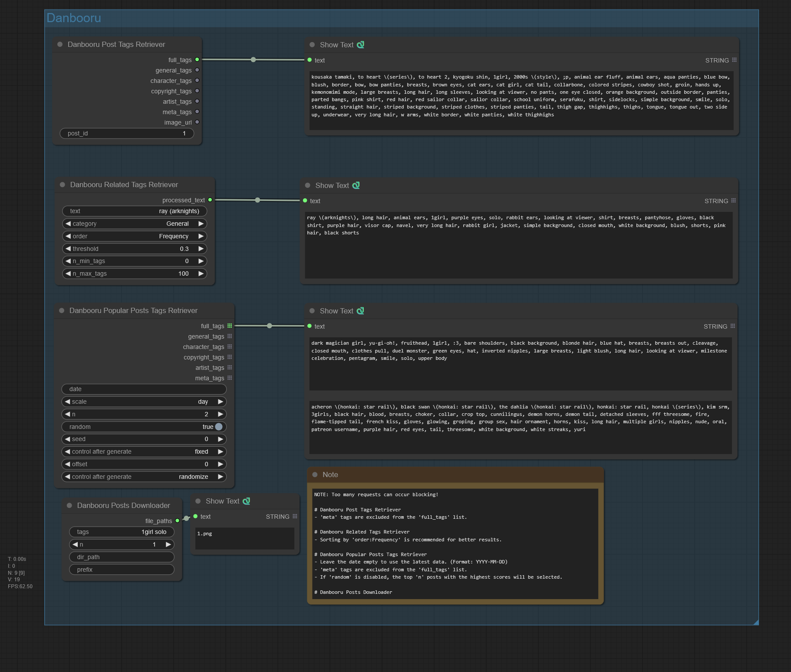This screenshot has height=672, width=791.
Task: Increase threshold value with right arrow
Action: pyautogui.click(x=201, y=249)
